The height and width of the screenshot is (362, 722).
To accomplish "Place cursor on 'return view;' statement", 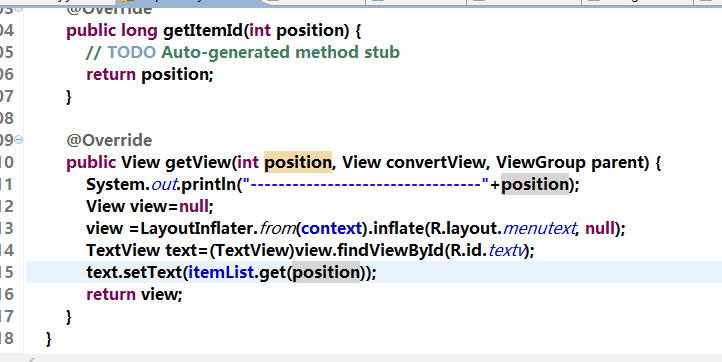I will (x=134, y=294).
